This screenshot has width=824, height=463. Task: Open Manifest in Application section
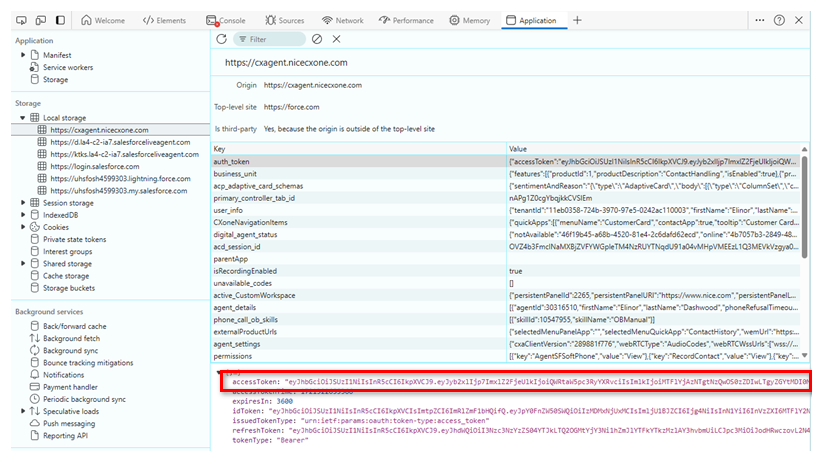[x=57, y=55]
